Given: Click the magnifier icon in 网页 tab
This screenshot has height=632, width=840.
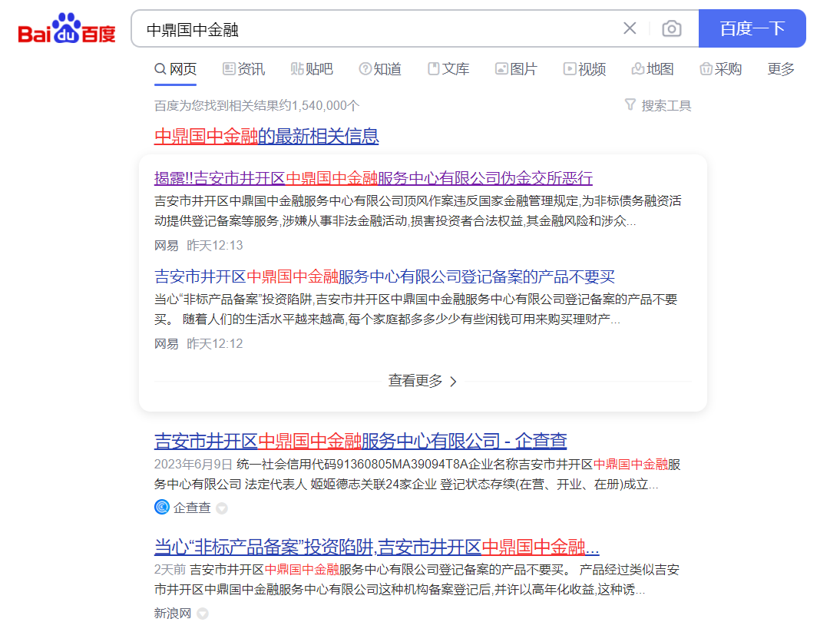Looking at the screenshot, I should pos(160,69).
